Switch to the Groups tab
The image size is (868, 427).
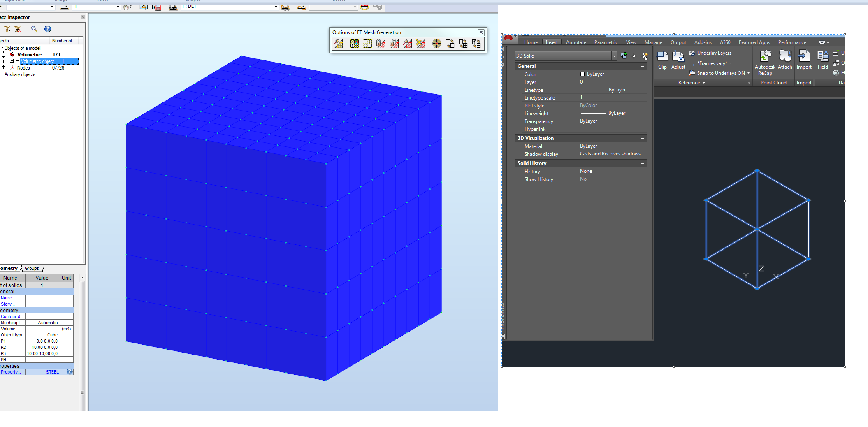(x=32, y=268)
